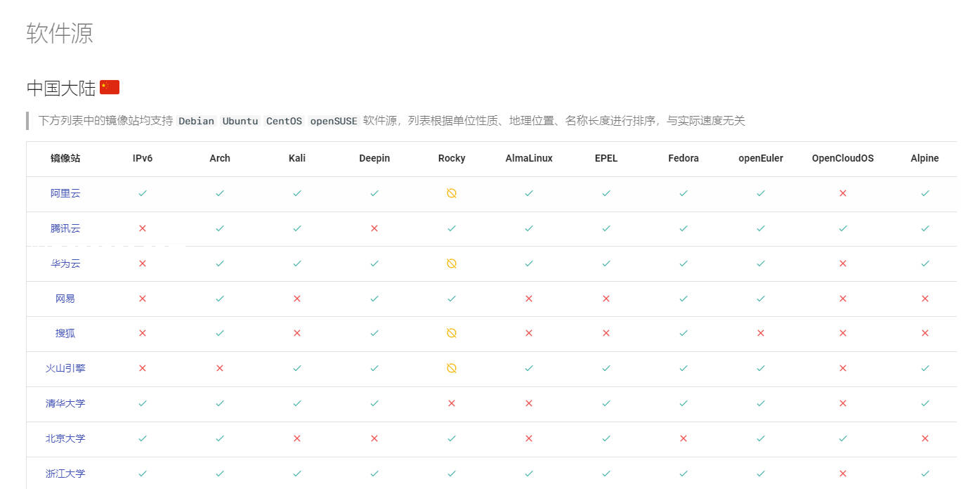980x489 pixels.
Task: Go to the 北京大学 mirror link
Action: click(65, 438)
